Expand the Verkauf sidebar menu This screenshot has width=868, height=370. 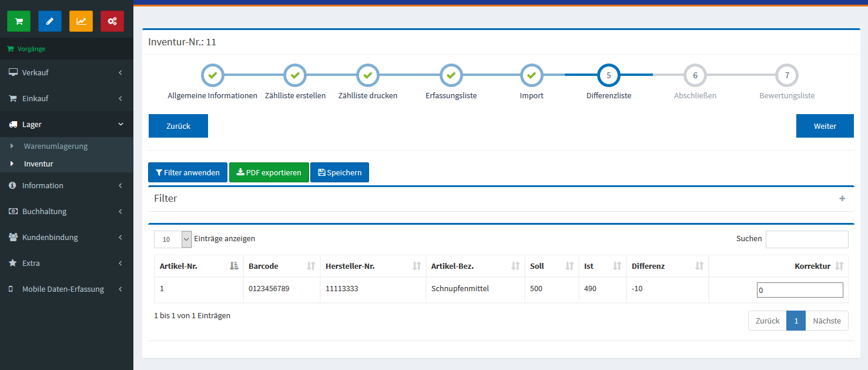tap(66, 73)
